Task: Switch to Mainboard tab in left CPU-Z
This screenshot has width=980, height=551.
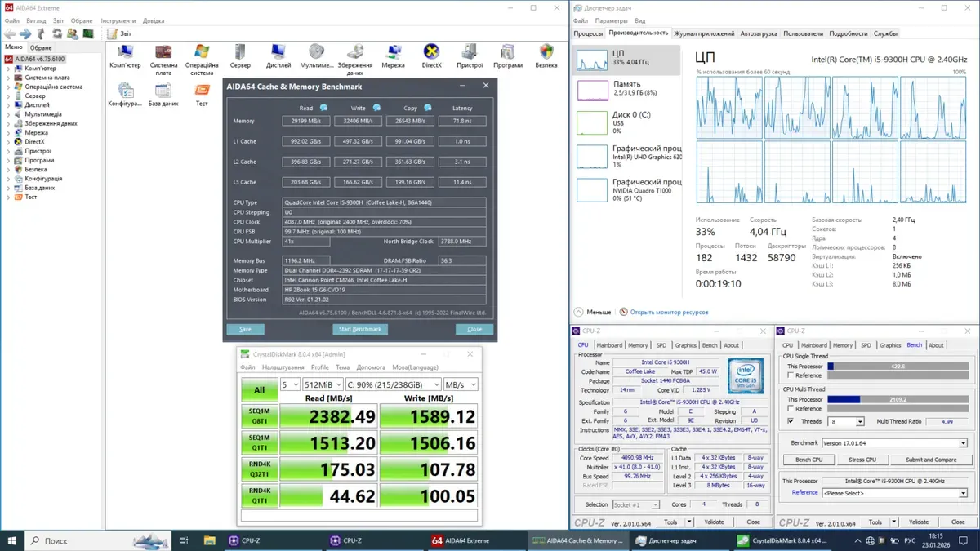Action: pyautogui.click(x=609, y=345)
